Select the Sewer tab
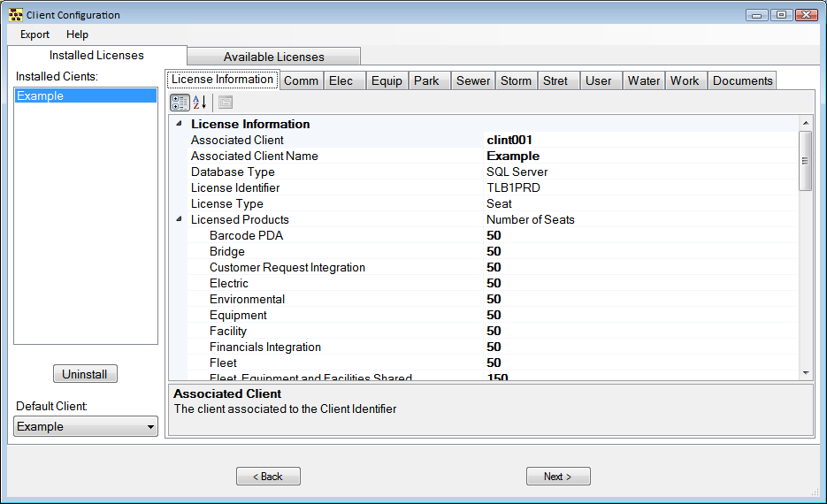The width and height of the screenshot is (827, 504). (472, 80)
